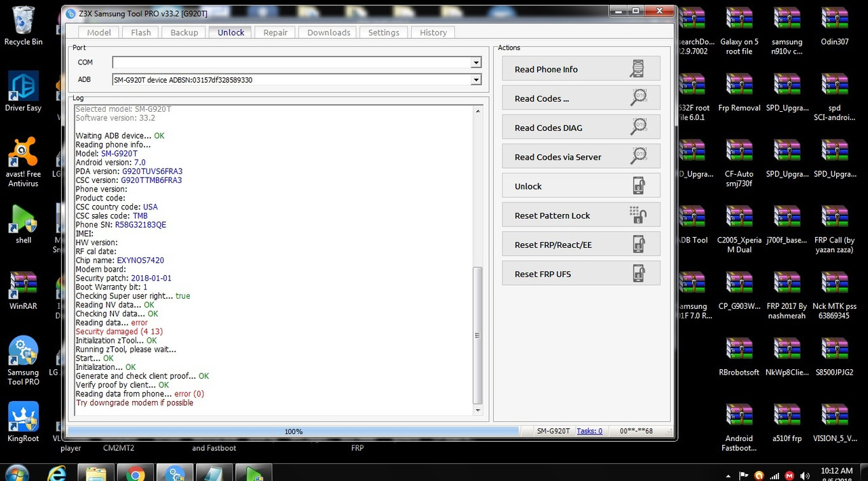
Task: Open Samsung Tool PRO desktop shortcut
Action: (x=23, y=361)
